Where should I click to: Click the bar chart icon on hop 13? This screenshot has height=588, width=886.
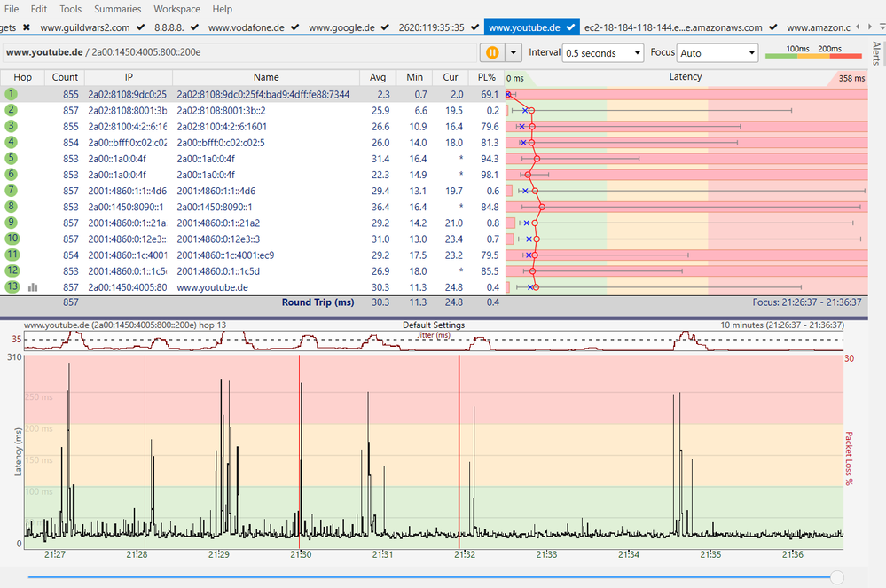point(33,287)
